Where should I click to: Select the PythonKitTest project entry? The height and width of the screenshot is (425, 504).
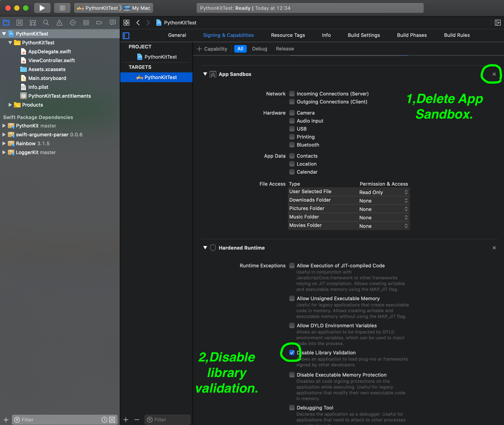click(156, 57)
